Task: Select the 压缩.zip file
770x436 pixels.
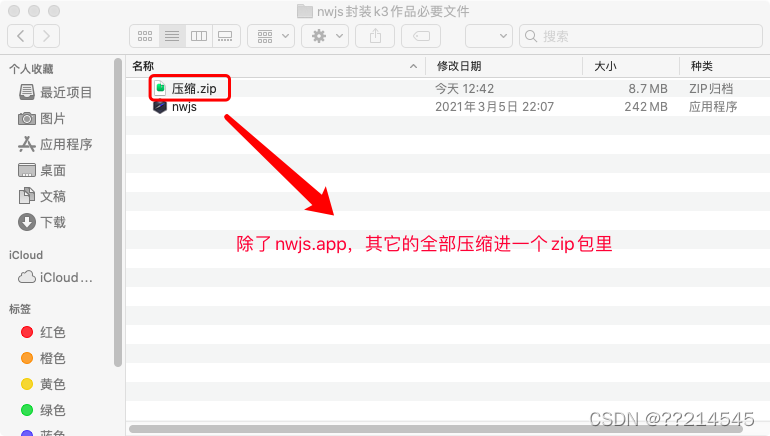Action: pyautogui.click(x=194, y=88)
